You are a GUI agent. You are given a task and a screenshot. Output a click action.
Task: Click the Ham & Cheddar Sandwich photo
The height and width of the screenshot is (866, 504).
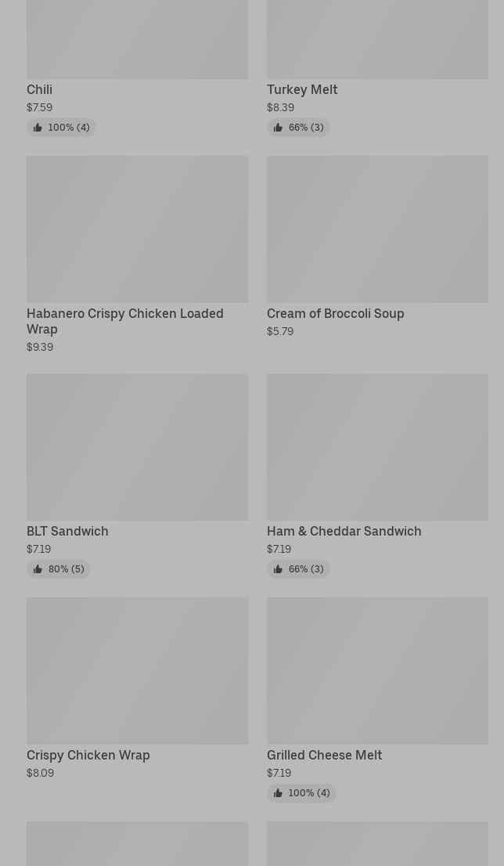click(x=377, y=446)
